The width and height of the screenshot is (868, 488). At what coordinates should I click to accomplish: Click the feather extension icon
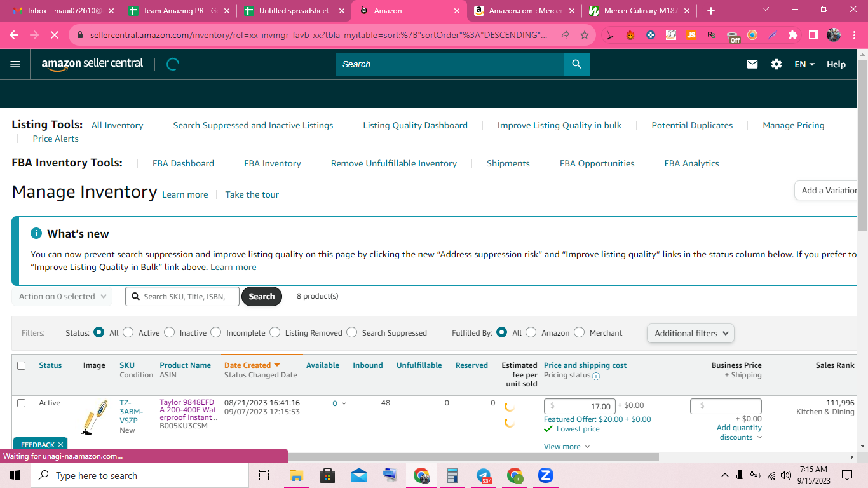coord(773,36)
